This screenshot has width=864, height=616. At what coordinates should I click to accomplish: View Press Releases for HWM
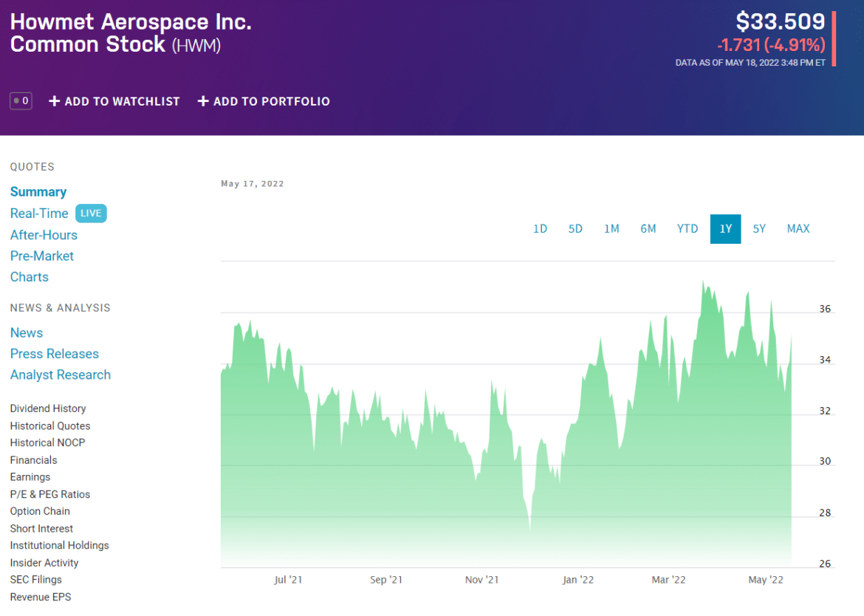[54, 354]
